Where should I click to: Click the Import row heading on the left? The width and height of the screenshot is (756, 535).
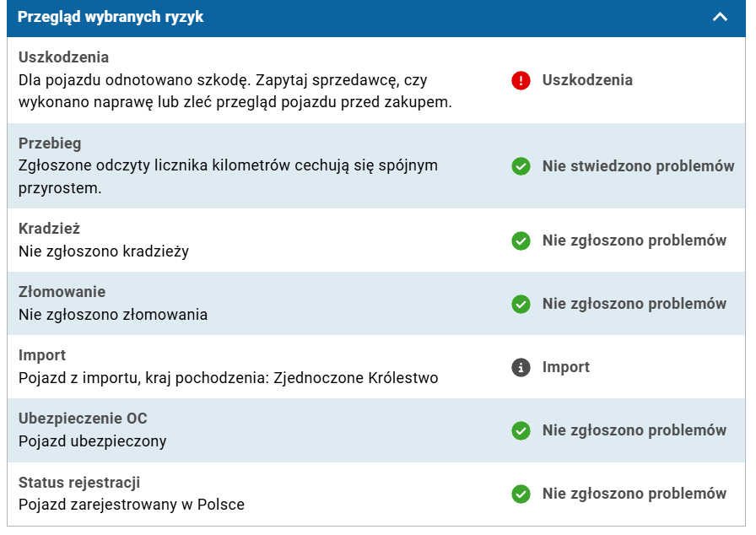42,355
